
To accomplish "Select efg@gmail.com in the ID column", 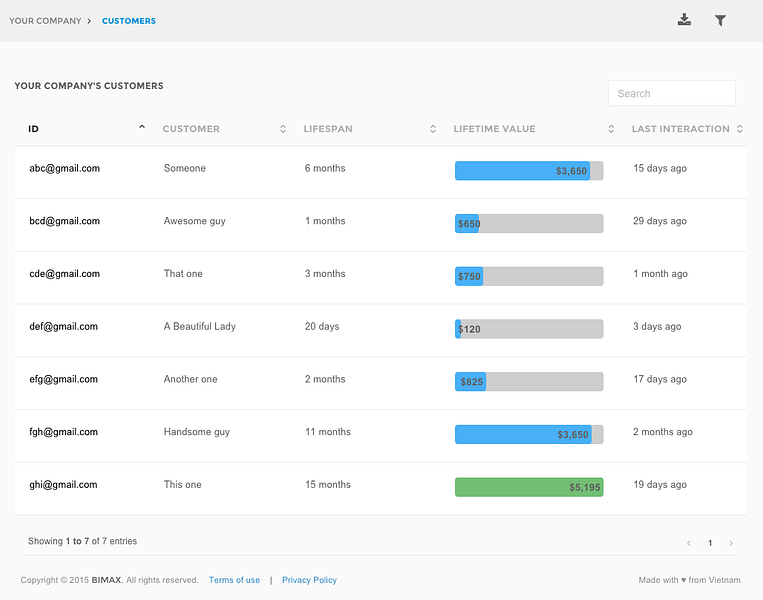I will 63,379.
